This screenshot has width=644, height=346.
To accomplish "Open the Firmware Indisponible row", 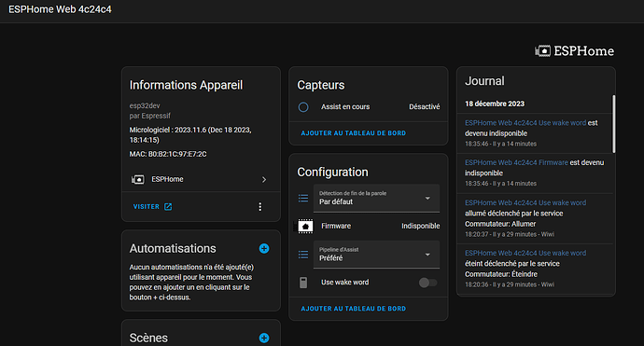I will pos(369,226).
